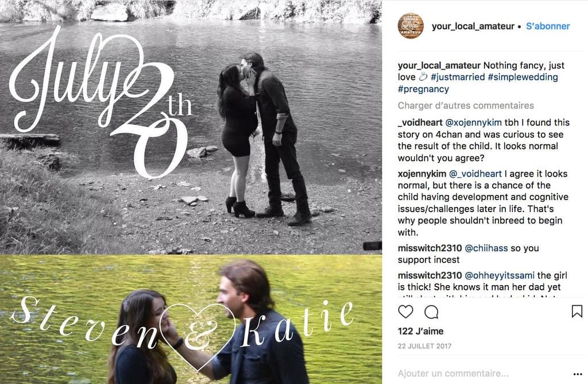Open 22 JUILLET 2017 post date link
The height and width of the screenshot is (384, 588).
pos(424,346)
